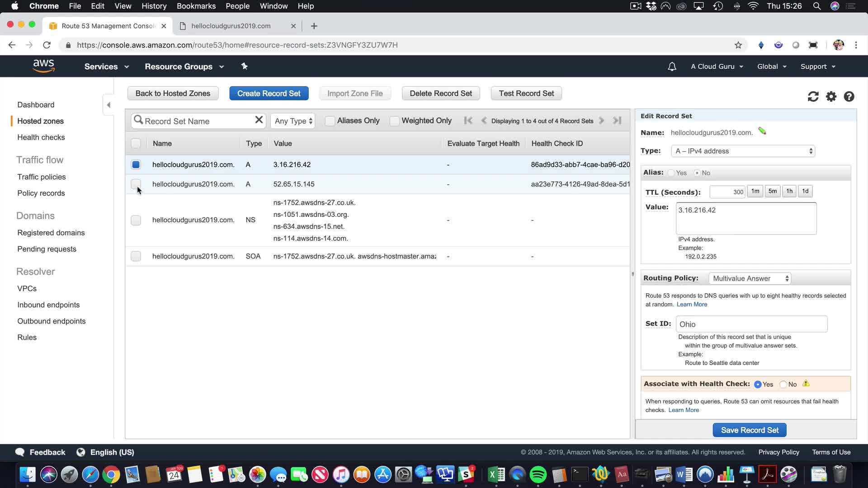The height and width of the screenshot is (488, 868).
Task: Open the settings gear icon
Action: point(831,97)
